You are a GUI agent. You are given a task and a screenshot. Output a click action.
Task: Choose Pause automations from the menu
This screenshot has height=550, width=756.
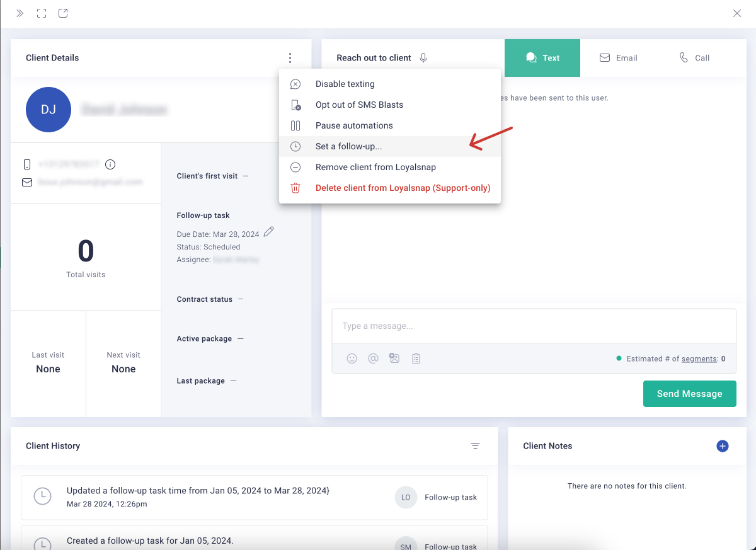coord(355,125)
